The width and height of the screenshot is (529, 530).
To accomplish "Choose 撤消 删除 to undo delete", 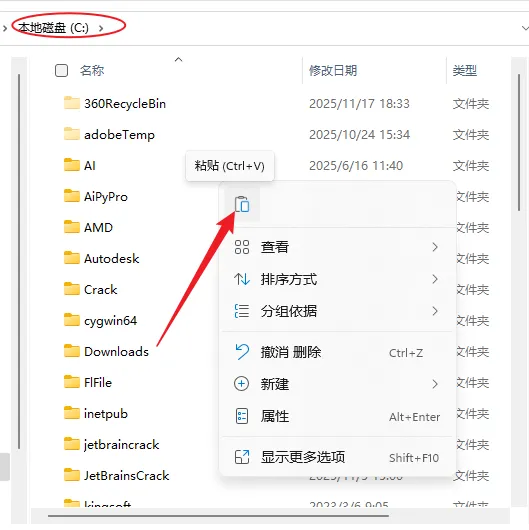I will (x=337, y=352).
